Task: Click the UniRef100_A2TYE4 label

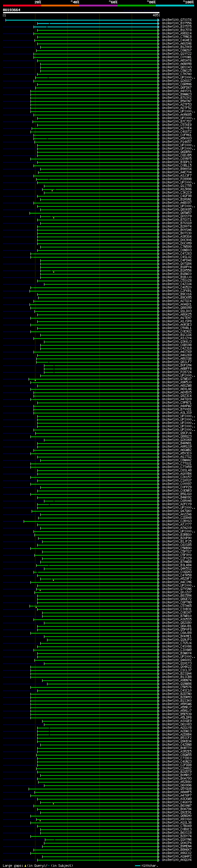Action: 177,128
